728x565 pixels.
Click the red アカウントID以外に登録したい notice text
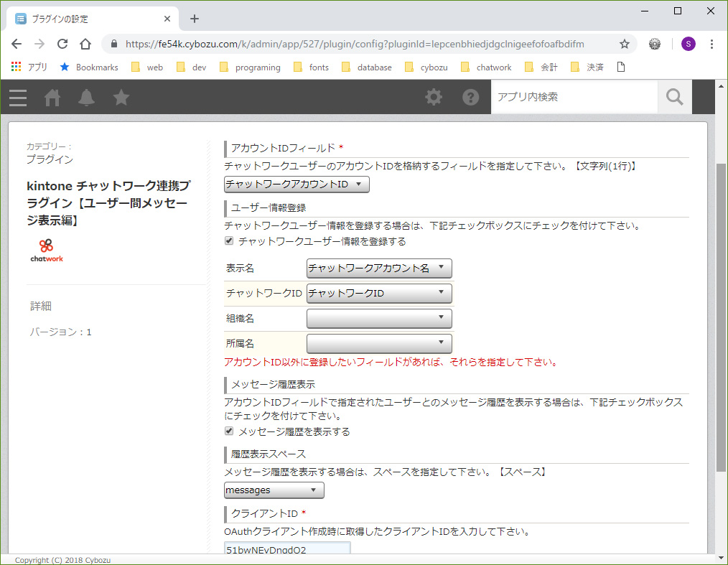[391, 362]
